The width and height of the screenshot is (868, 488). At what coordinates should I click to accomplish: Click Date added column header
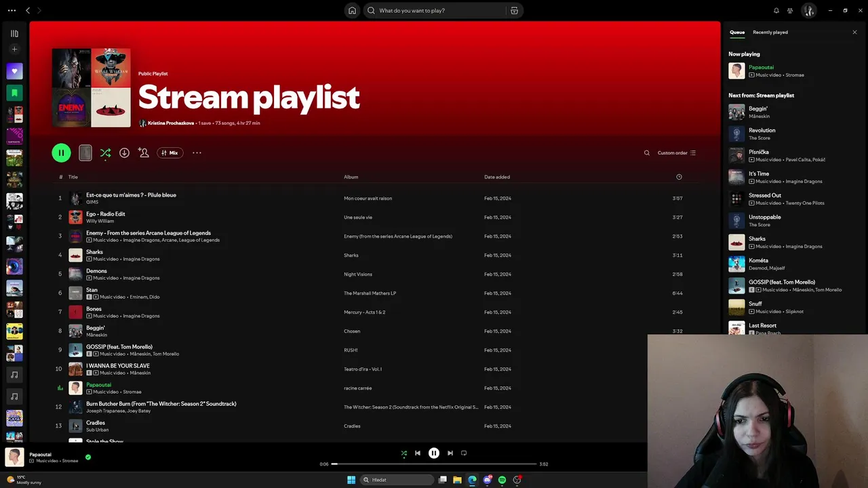pos(497,177)
